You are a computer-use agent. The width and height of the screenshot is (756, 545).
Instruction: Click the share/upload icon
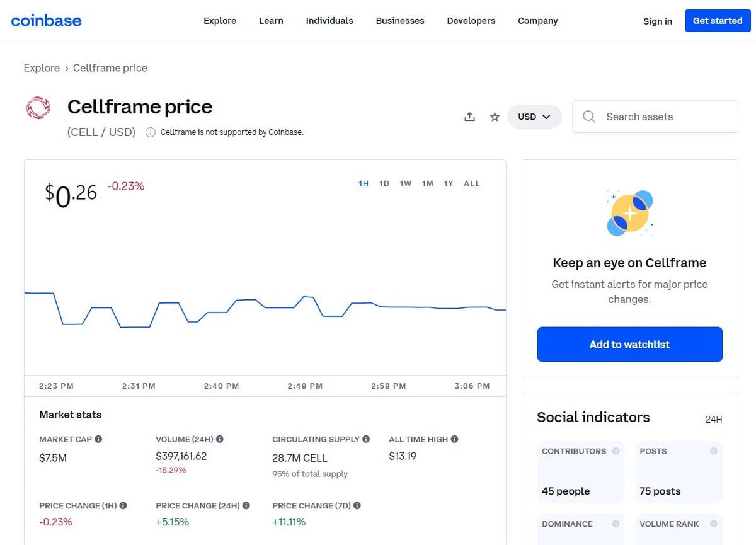coord(469,117)
